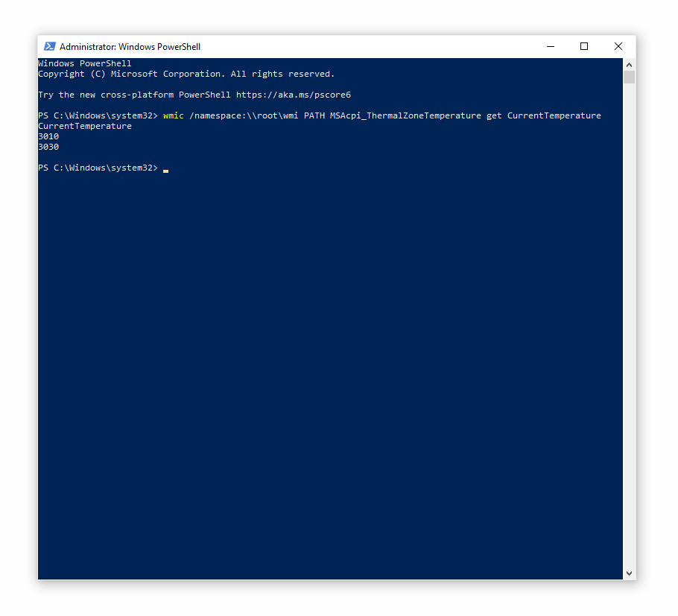Click the 'Administrator: Windows PowerShell' title text

(130, 47)
